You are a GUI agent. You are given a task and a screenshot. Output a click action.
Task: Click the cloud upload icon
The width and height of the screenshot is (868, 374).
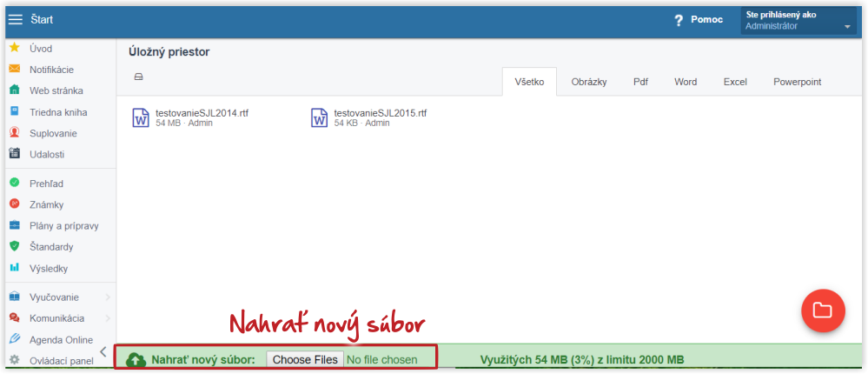(136, 359)
